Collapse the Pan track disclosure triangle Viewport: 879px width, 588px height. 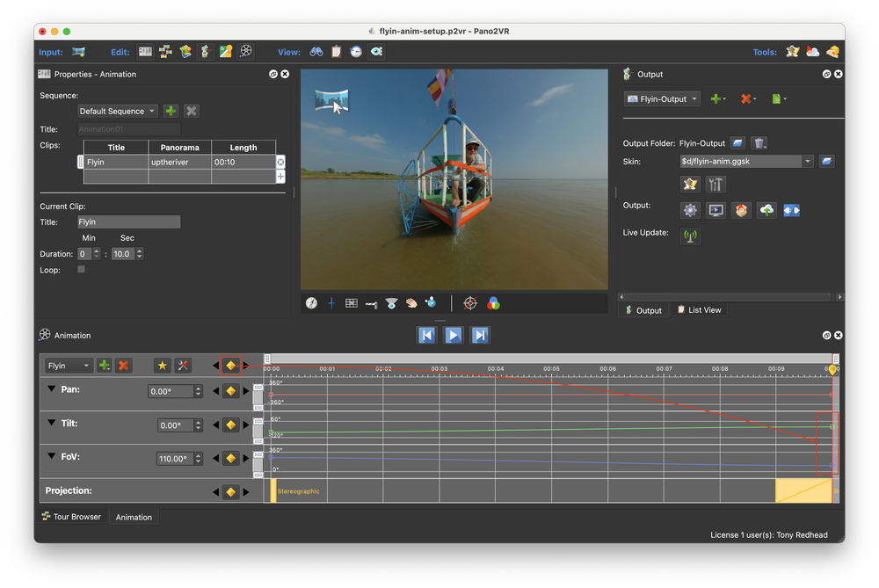click(x=51, y=388)
